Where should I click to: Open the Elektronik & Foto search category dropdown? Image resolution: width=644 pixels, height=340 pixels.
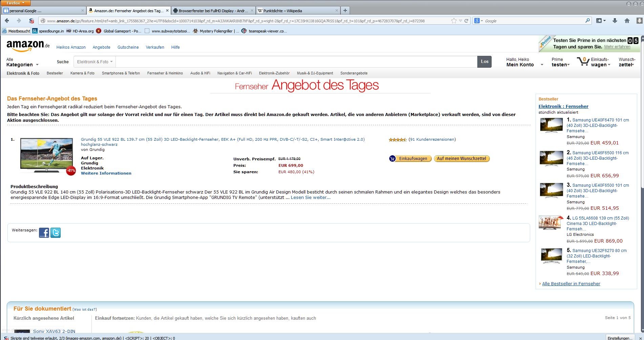[95, 62]
